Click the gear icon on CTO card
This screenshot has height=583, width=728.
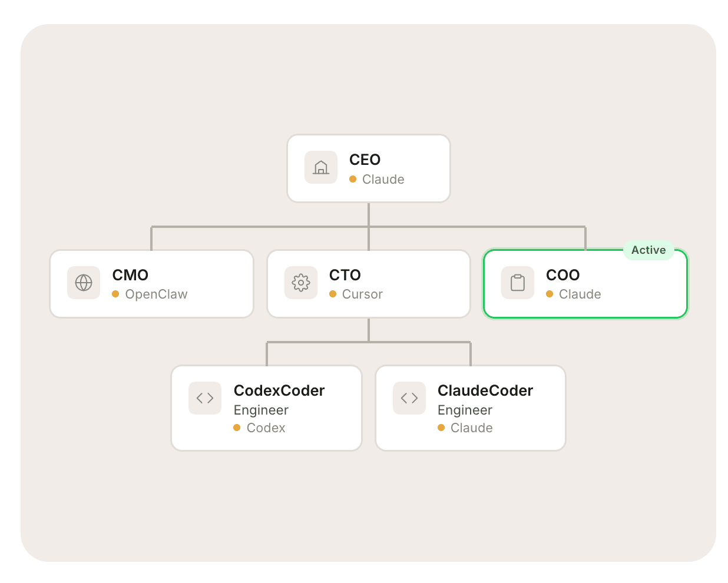click(x=301, y=283)
